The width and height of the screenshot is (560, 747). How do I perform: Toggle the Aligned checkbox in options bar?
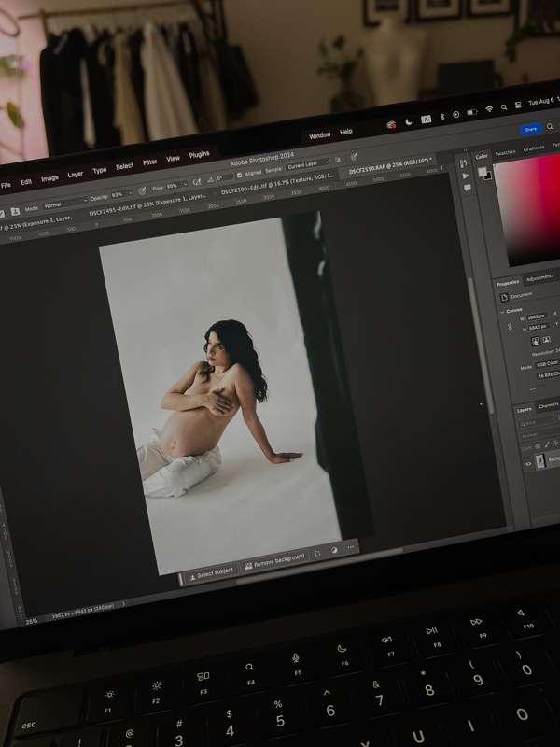(x=240, y=175)
